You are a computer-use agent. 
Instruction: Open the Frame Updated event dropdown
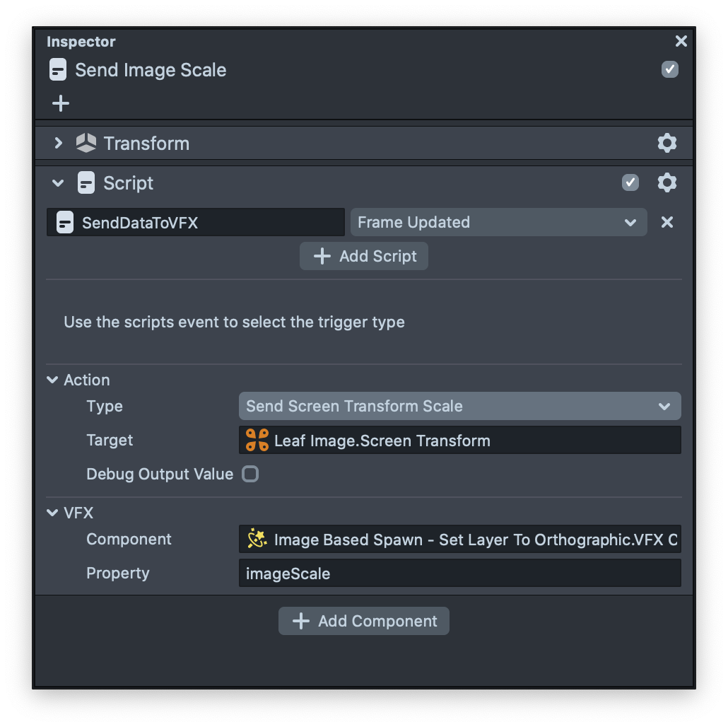point(498,222)
